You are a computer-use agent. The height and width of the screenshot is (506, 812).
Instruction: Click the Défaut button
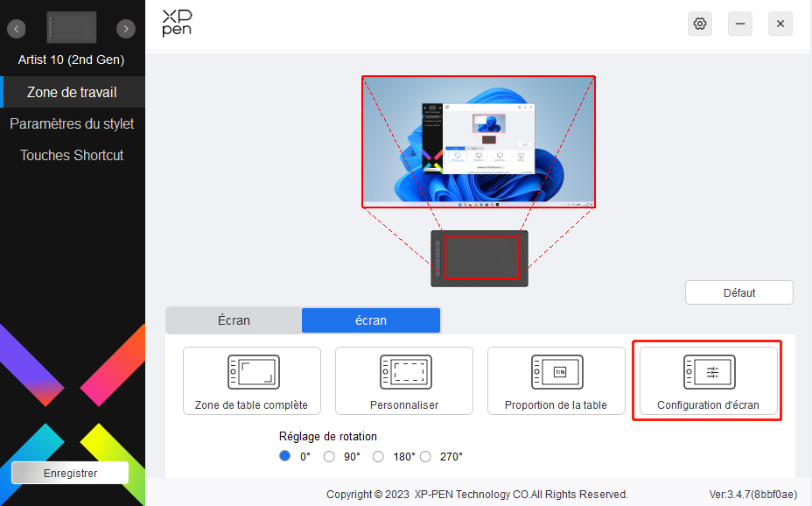pyautogui.click(x=738, y=292)
